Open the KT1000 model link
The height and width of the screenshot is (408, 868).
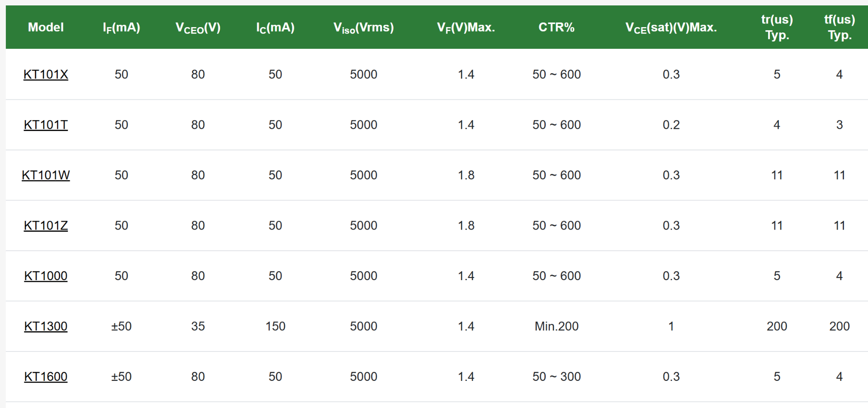click(46, 276)
